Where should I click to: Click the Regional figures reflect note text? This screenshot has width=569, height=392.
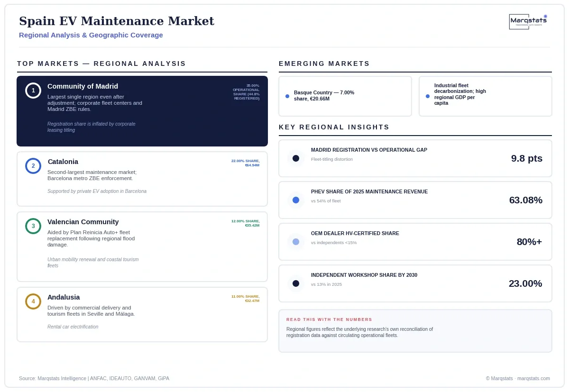point(359,332)
